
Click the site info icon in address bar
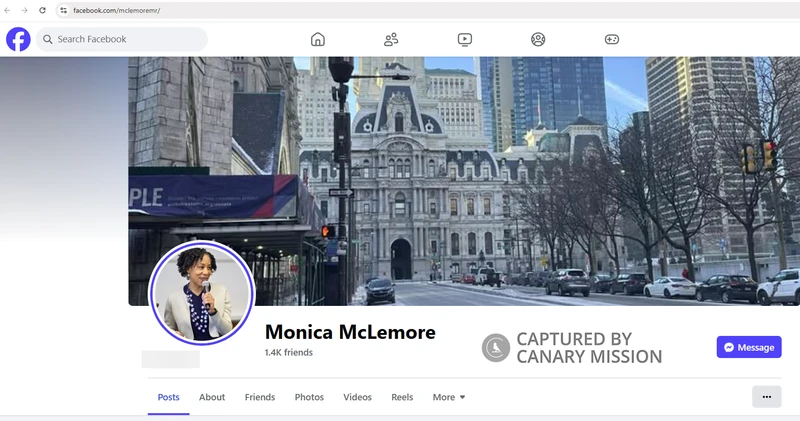coord(63,10)
